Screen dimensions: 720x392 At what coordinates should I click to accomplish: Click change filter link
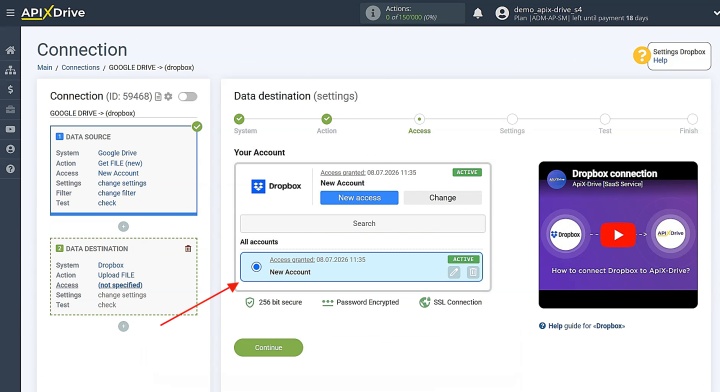117,193
